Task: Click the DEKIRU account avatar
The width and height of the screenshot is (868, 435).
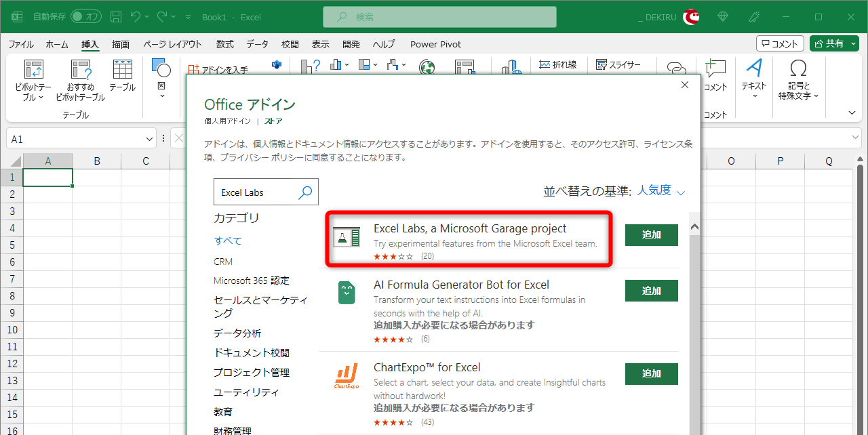Action: 691,17
